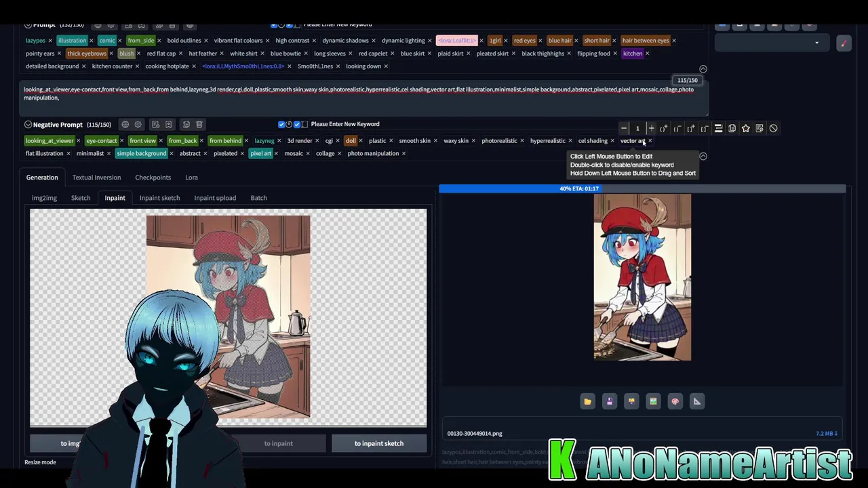Click the negative prompt text area
Image resolution: width=868 pixels, height=488 pixels.
point(363,97)
